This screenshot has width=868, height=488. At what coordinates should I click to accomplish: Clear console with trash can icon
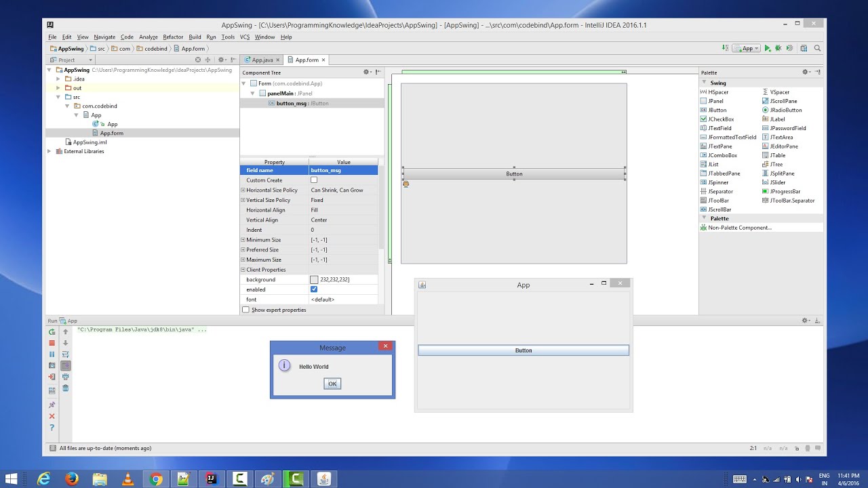[x=65, y=388]
